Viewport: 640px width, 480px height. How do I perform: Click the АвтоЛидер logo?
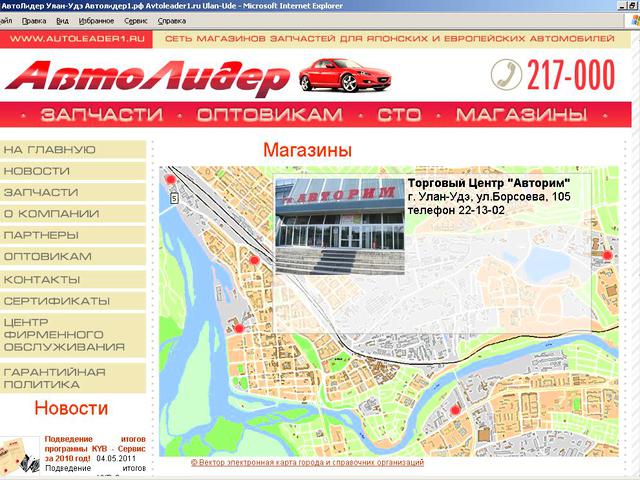[x=150, y=78]
